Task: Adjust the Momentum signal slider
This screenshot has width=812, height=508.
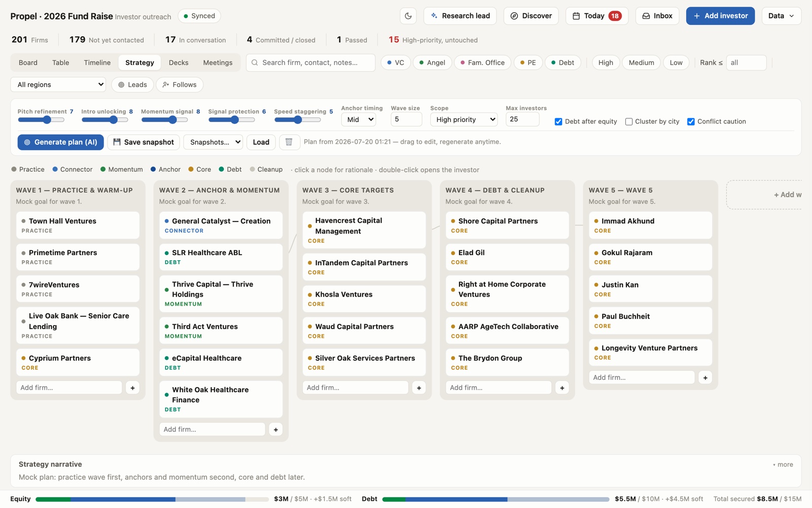Action: (x=164, y=120)
